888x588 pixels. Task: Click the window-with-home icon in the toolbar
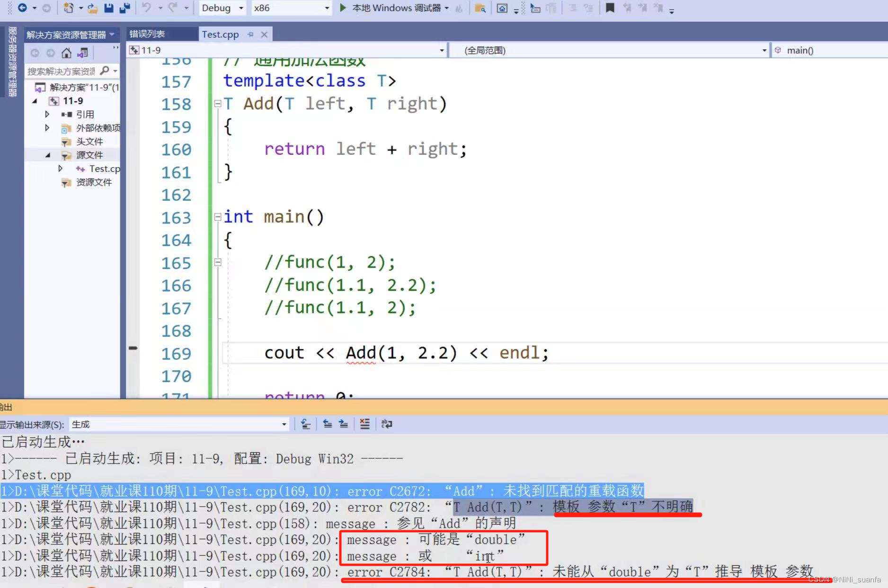tap(502, 8)
